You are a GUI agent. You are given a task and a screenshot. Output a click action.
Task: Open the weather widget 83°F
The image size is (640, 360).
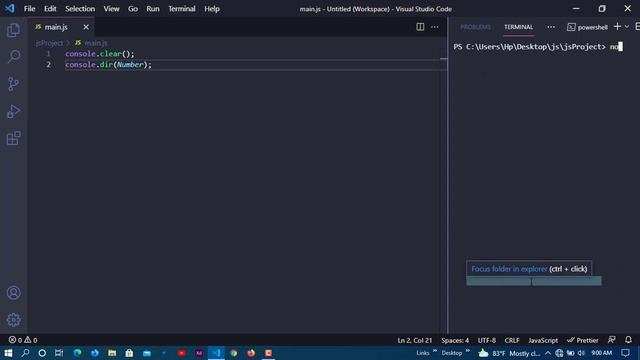(510, 353)
